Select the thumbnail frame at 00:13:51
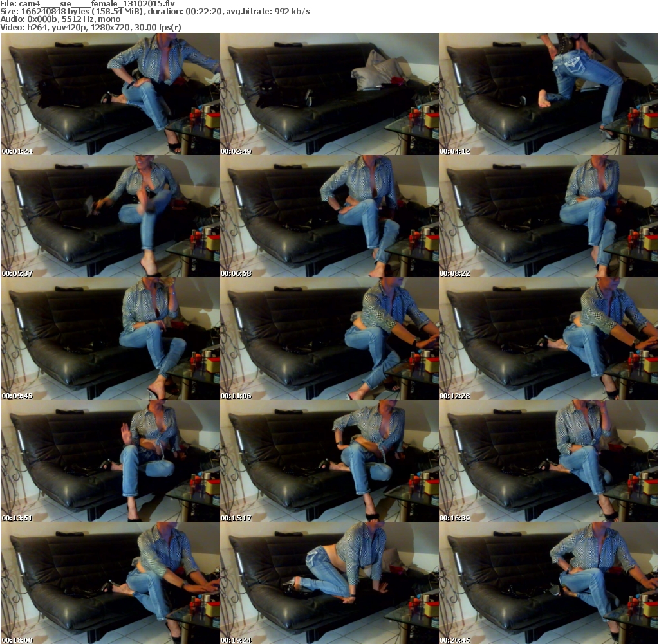Image resolution: width=659 pixels, height=644 pixels. (x=111, y=461)
